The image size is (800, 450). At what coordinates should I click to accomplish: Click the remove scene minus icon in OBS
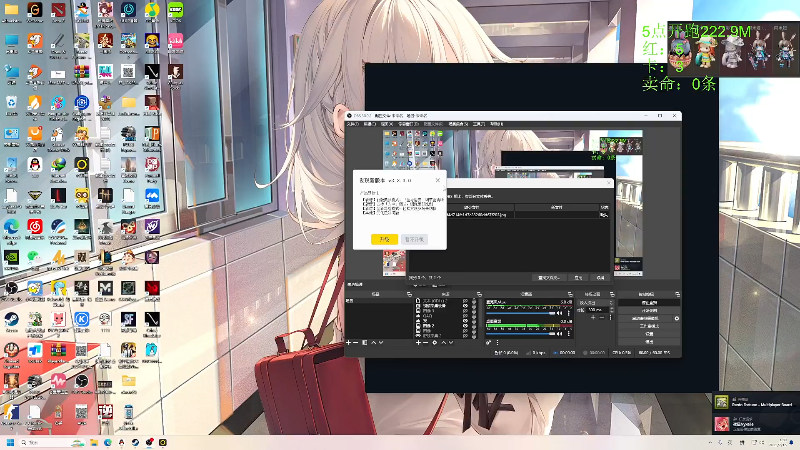tap(355, 342)
